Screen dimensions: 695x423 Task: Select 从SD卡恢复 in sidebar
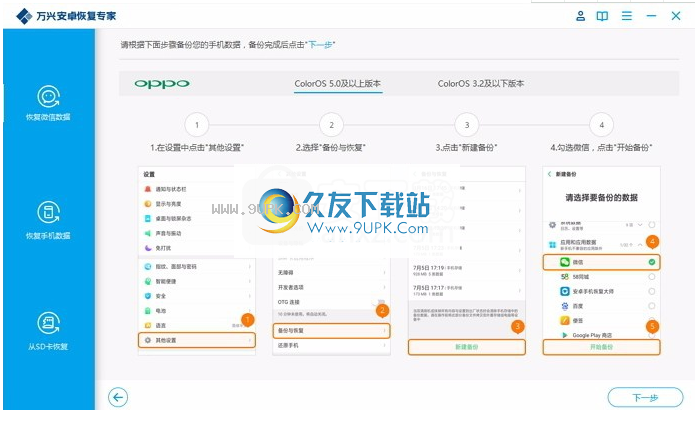click(48, 332)
